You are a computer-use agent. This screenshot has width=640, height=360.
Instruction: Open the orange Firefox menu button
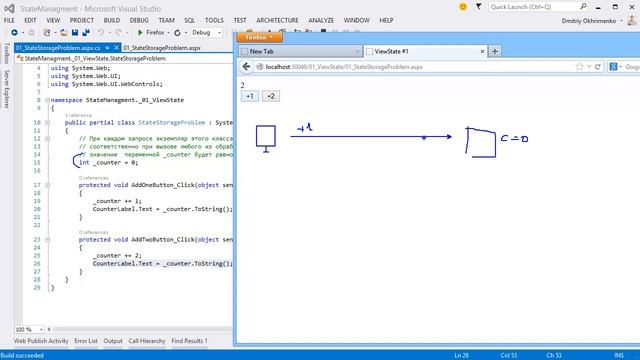pyautogui.click(x=259, y=37)
